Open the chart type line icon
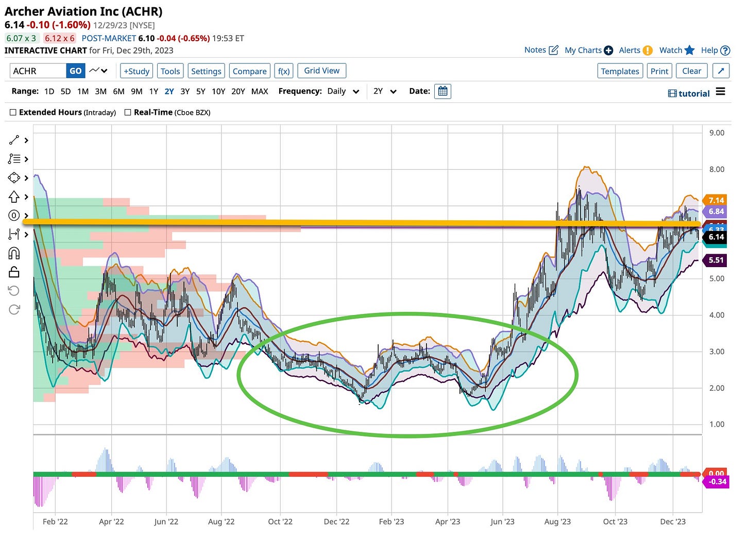Viewport: 750px width, 560px height. coord(94,71)
